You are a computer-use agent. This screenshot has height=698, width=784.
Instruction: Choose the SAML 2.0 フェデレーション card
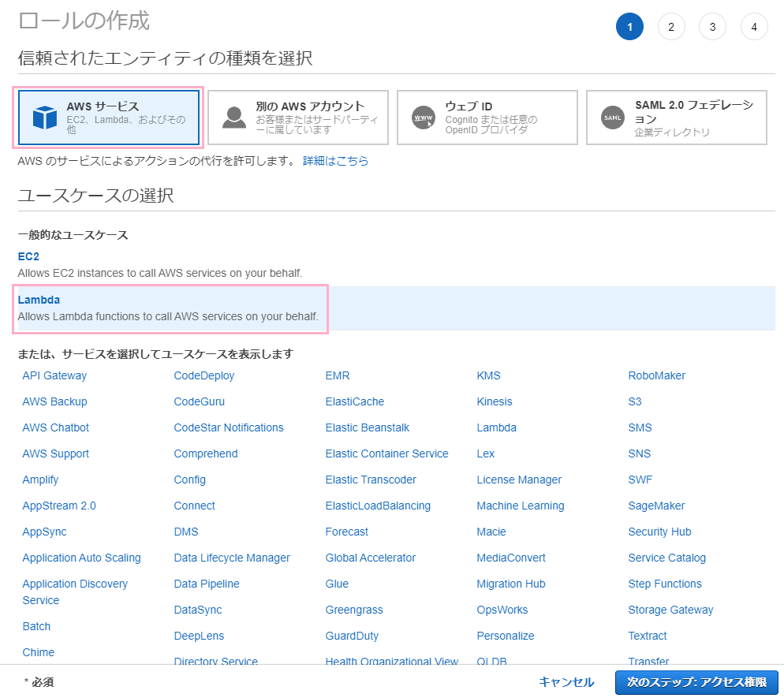tap(677, 118)
